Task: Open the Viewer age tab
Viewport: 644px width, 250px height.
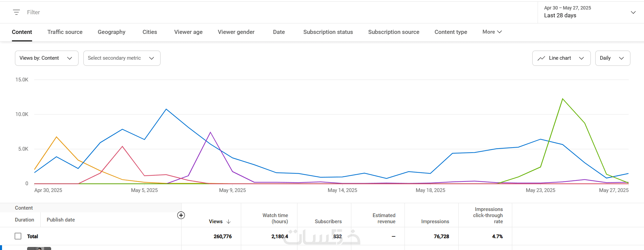Action: pos(188,32)
